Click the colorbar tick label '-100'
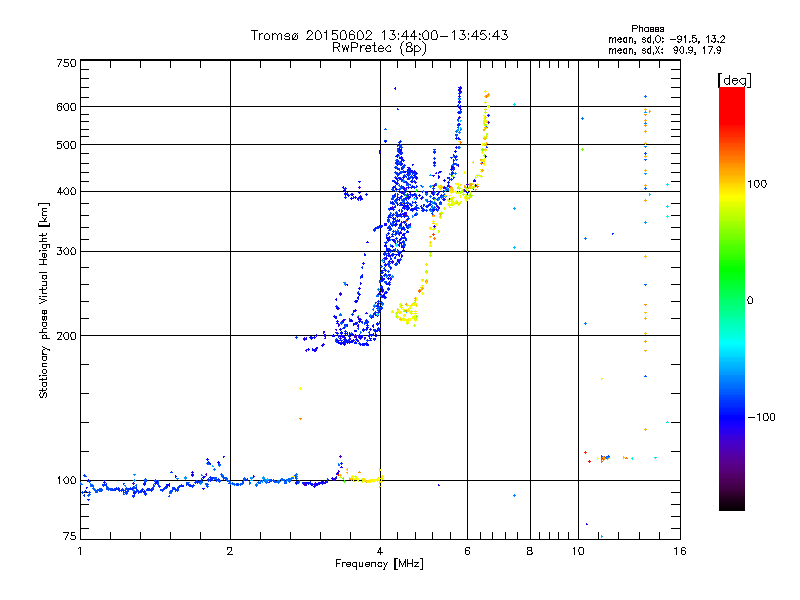800x600 pixels. click(761, 417)
